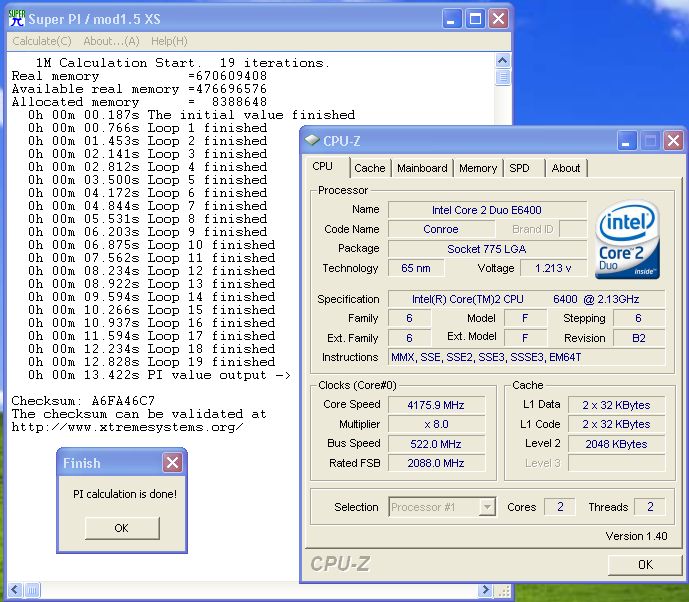The width and height of the screenshot is (689, 602).
Task: Click the Super PI scrollbar up arrow
Action: (x=502, y=62)
